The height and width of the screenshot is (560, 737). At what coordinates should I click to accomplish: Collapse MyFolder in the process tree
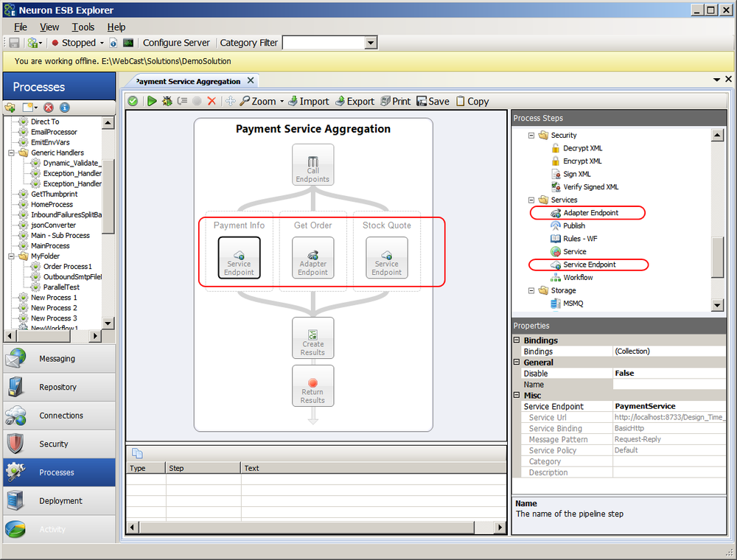coord(11,256)
